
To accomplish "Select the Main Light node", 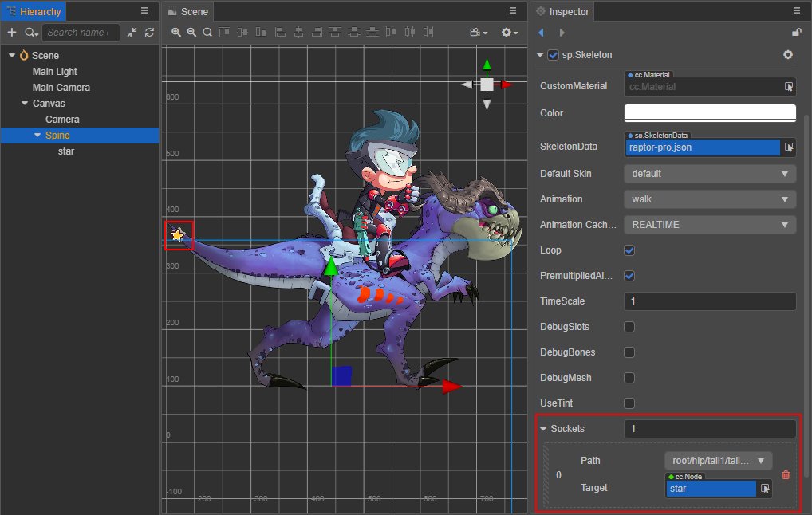I will (54, 72).
